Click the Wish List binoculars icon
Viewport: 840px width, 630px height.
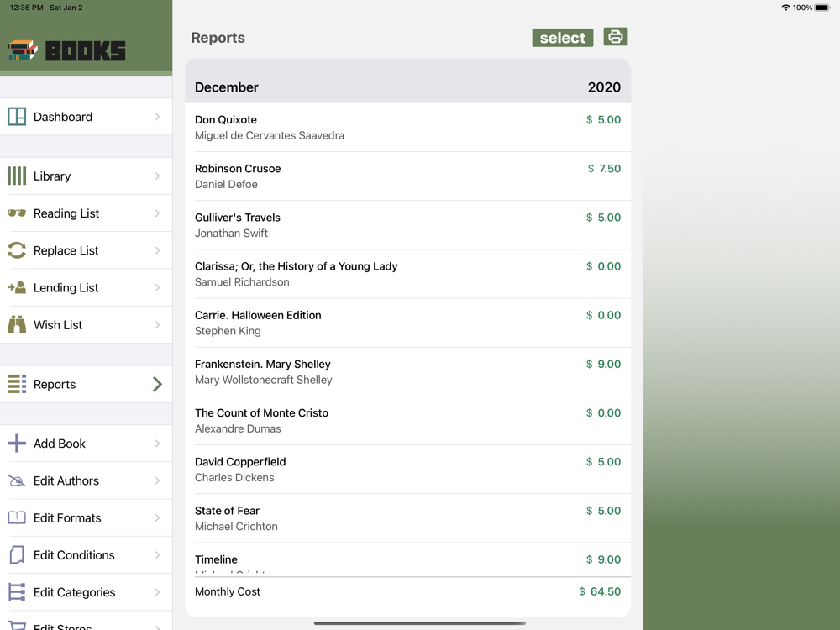pos(17,324)
